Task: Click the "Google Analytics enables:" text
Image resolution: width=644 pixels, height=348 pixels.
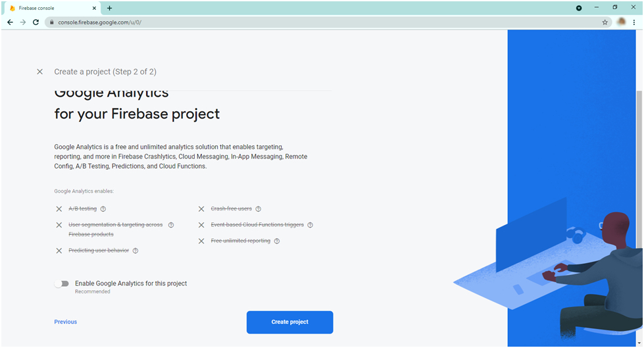Action: point(84,191)
